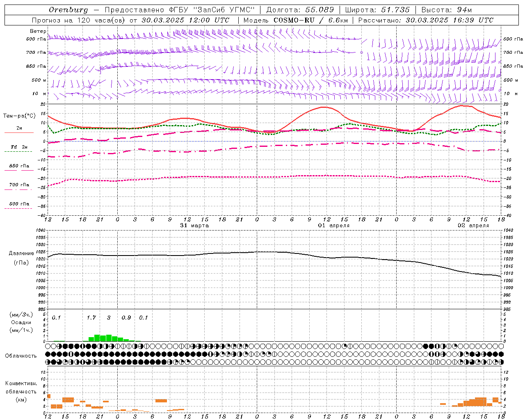Click the "Конвективн." convective panel label
Screen dimensions: 525x420
click(x=21, y=383)
